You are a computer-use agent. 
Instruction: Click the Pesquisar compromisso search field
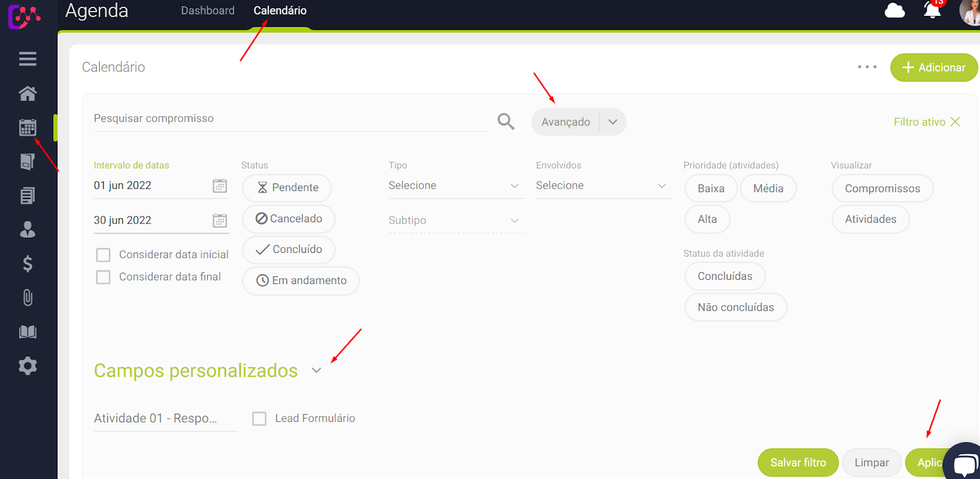[289, 119]
